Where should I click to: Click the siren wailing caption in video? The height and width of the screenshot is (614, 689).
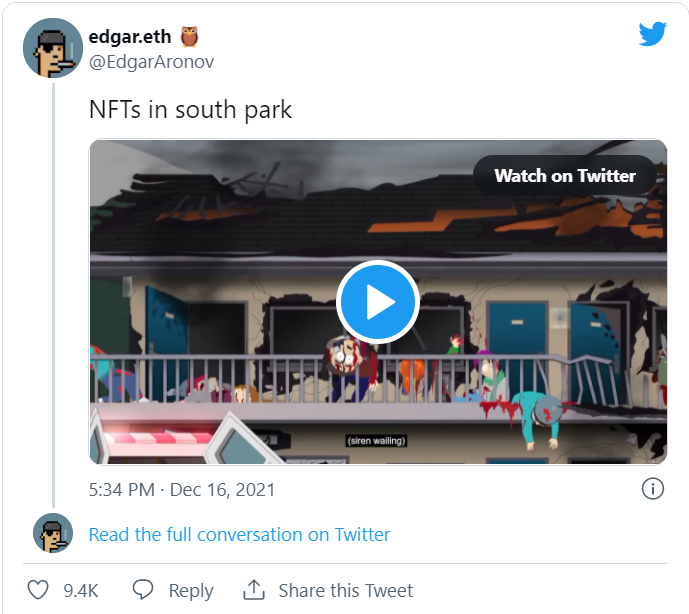(376, 440)
